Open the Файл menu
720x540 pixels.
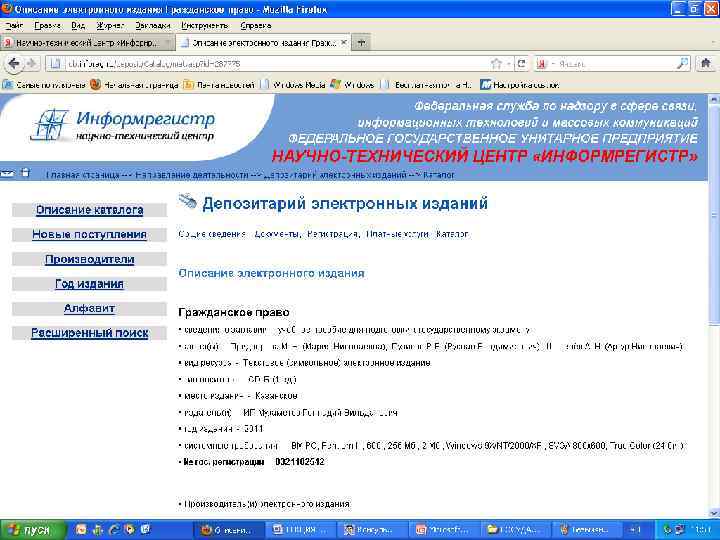point(14,26)
